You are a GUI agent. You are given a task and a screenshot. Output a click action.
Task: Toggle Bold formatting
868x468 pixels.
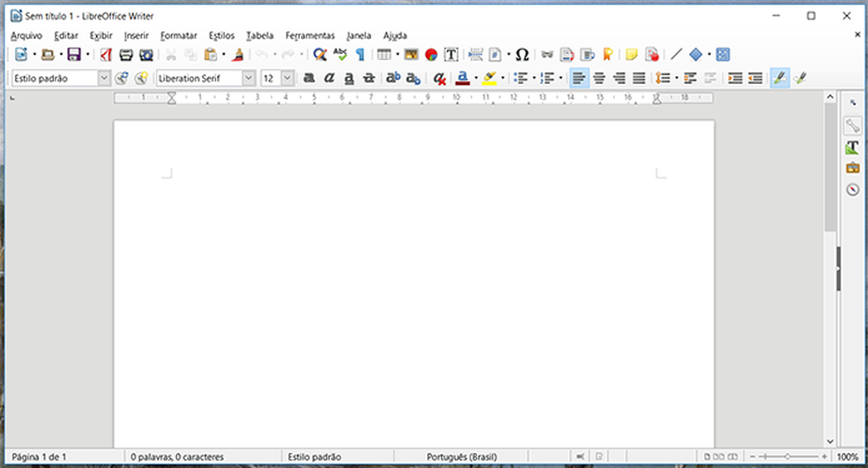pyautogui.click(x=309, y=78)
